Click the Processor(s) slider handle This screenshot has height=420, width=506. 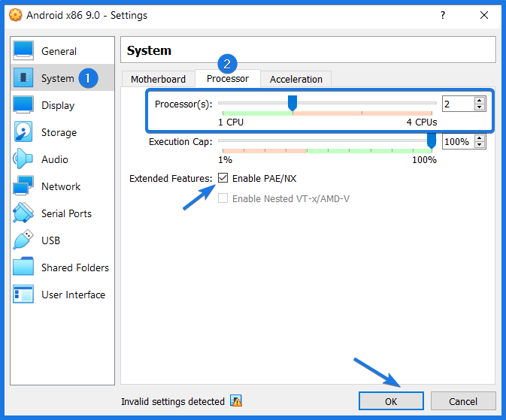click(x=292, y=103)
